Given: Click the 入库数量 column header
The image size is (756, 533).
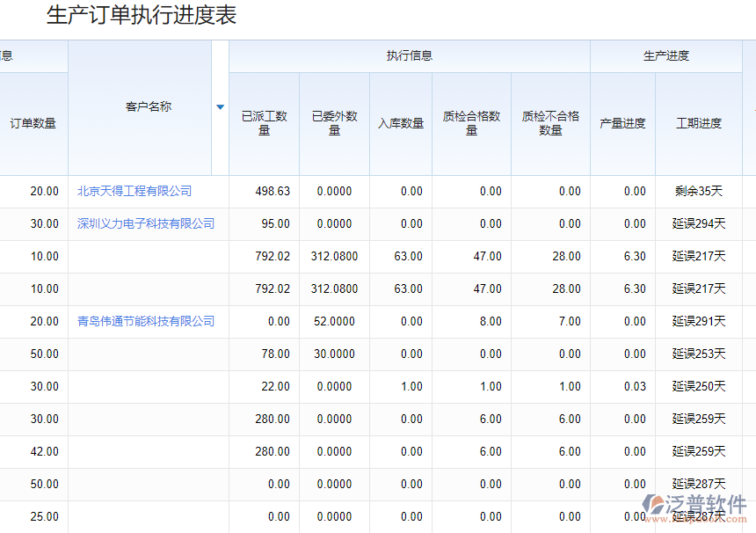Looking at the screenshot, I should [x=401, y=123].
